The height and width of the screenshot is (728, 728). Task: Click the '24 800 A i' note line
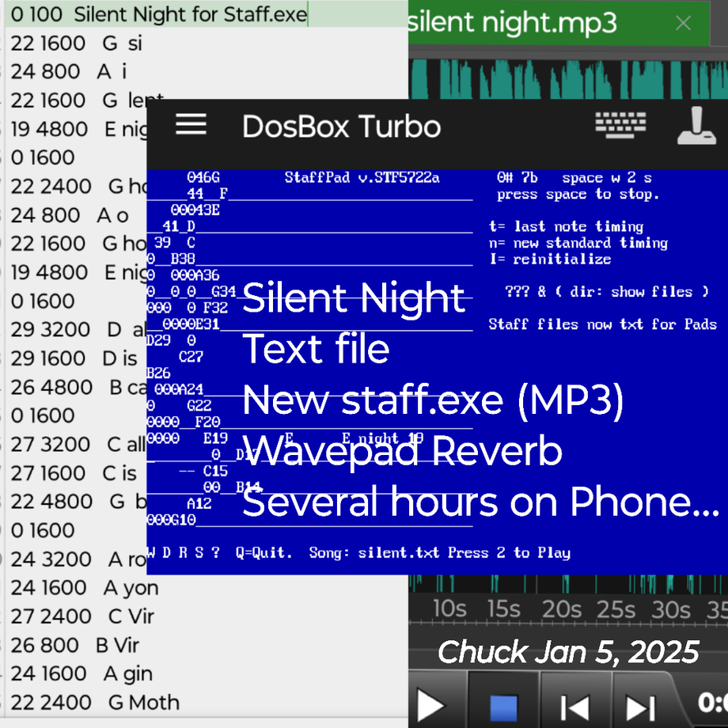(69, 71)
